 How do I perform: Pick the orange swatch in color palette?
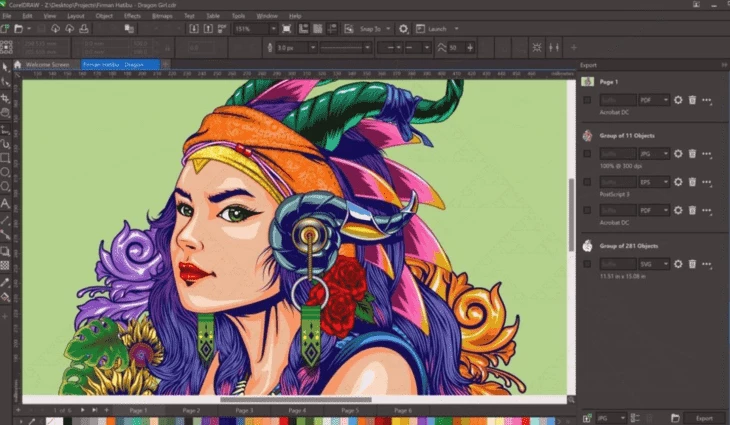110,421
